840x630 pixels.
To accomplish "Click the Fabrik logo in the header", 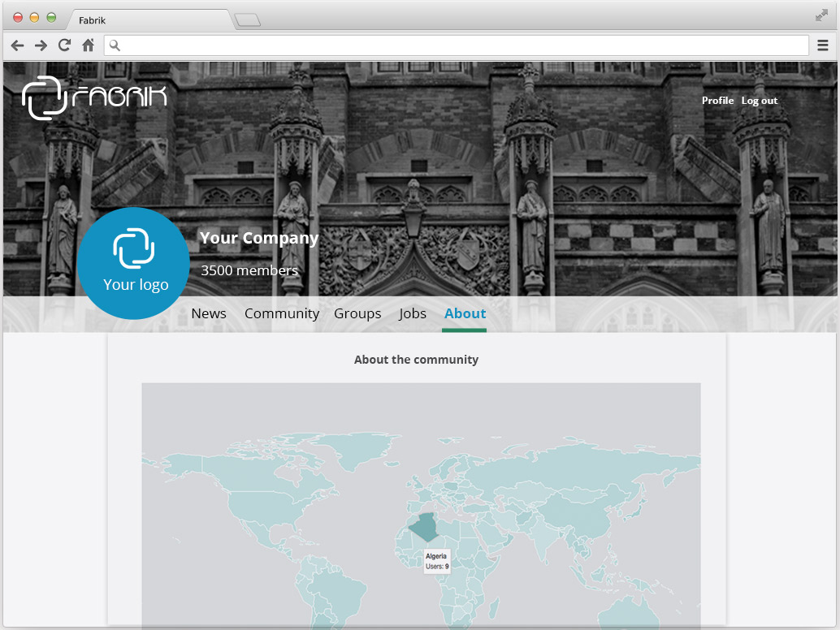I will [x=94, y=98].
